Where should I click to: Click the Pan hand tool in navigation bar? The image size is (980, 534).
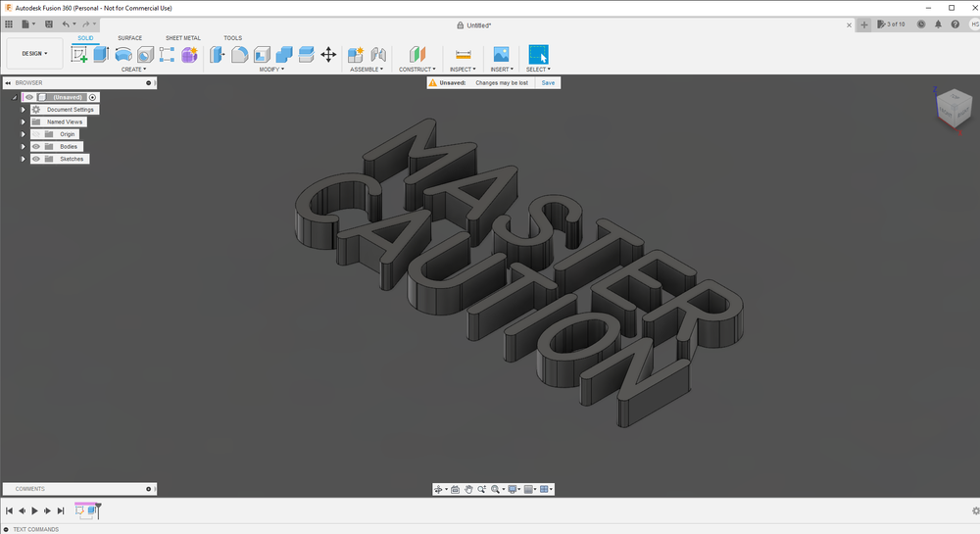click(x=468, y=489)
